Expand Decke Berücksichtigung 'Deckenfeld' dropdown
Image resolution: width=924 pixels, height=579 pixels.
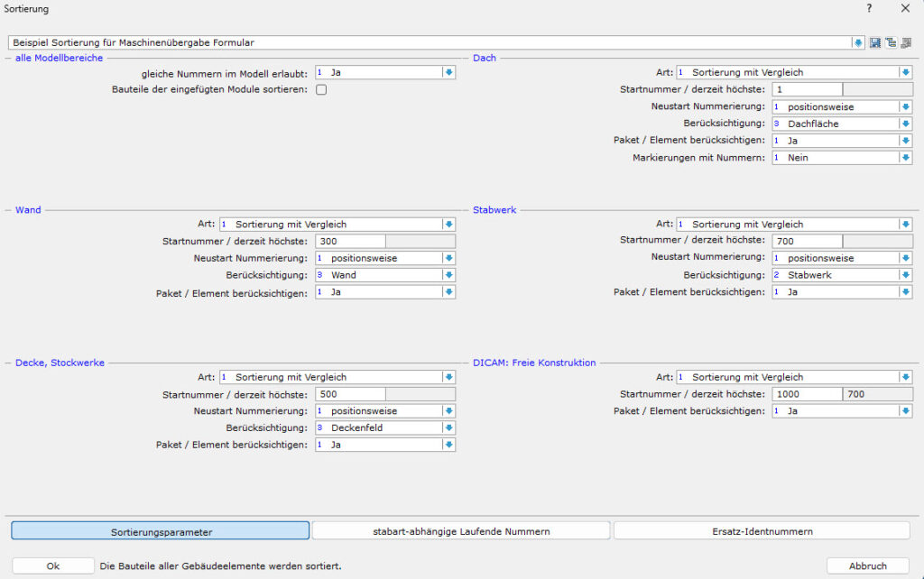448,427
